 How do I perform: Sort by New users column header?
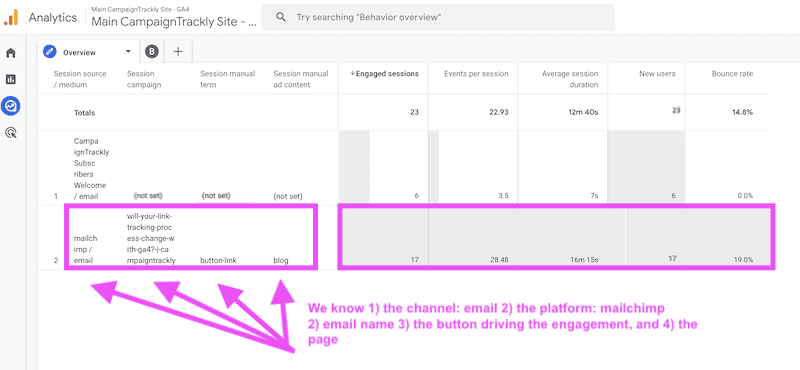coord(657,74)
